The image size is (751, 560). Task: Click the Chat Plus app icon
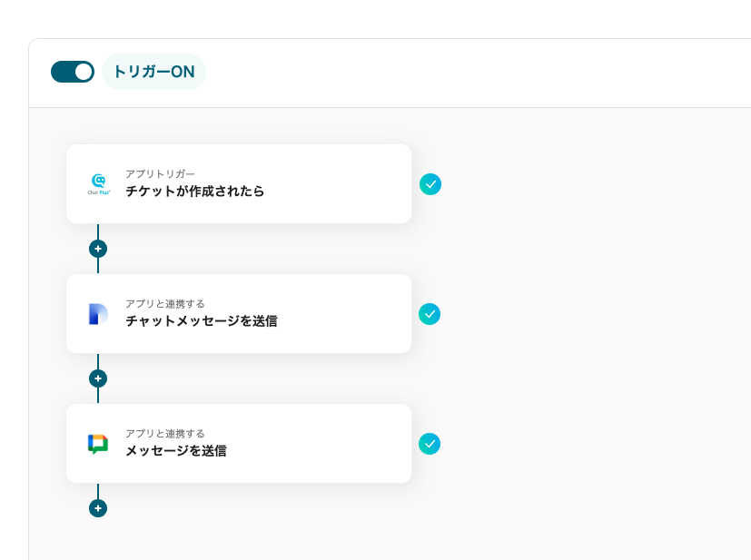(98, 184)
